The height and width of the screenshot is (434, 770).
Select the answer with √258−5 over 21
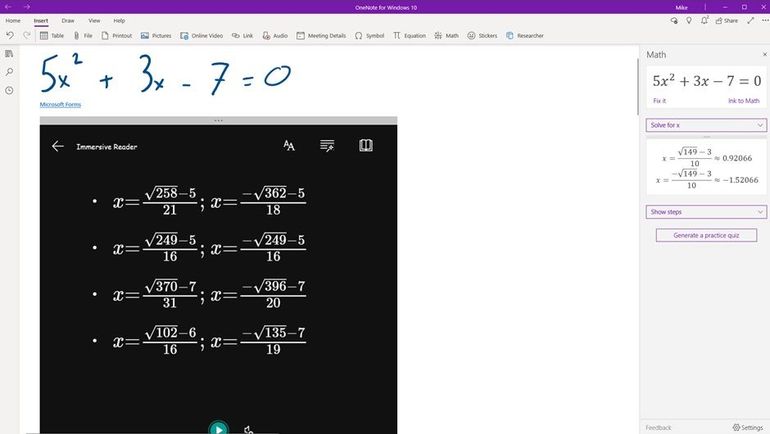209,201
